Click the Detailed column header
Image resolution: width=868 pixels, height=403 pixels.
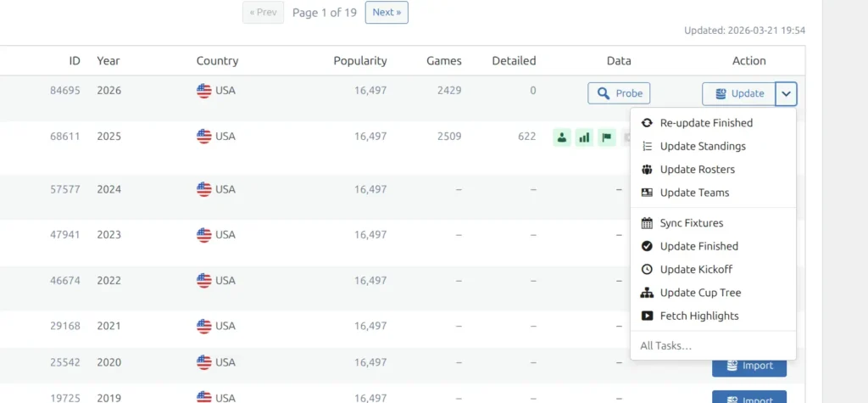[x=514, y=61]
